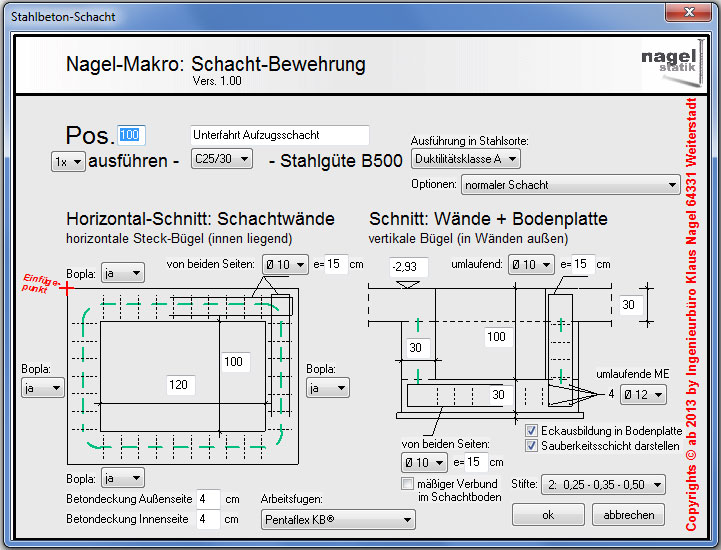Expand the Duktilitätsklasse A dropdown
721x550 pixels.
[x=466, y=159]
